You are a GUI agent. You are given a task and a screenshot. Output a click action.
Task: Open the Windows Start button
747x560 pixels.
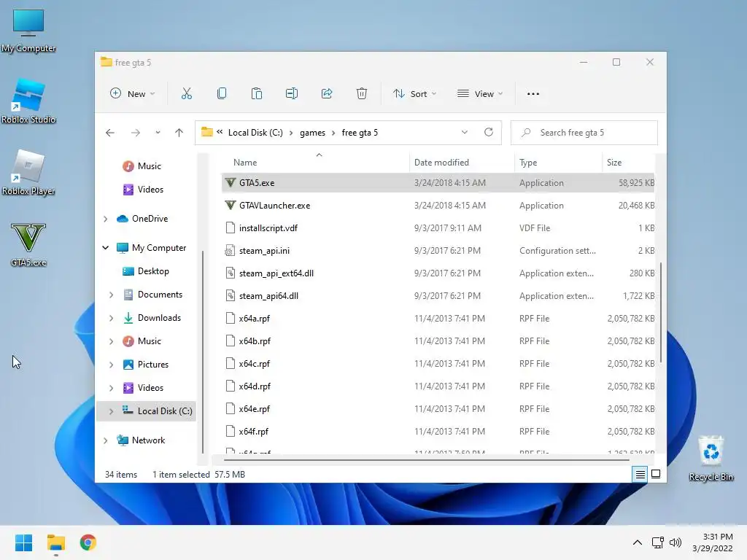coord(23,542)
